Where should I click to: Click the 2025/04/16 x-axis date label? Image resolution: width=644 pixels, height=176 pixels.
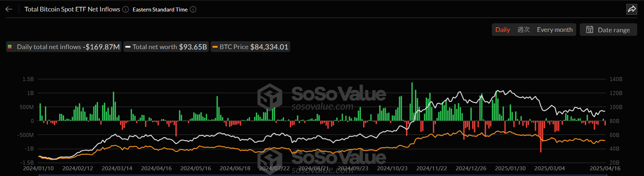click(x=605, y=168)
